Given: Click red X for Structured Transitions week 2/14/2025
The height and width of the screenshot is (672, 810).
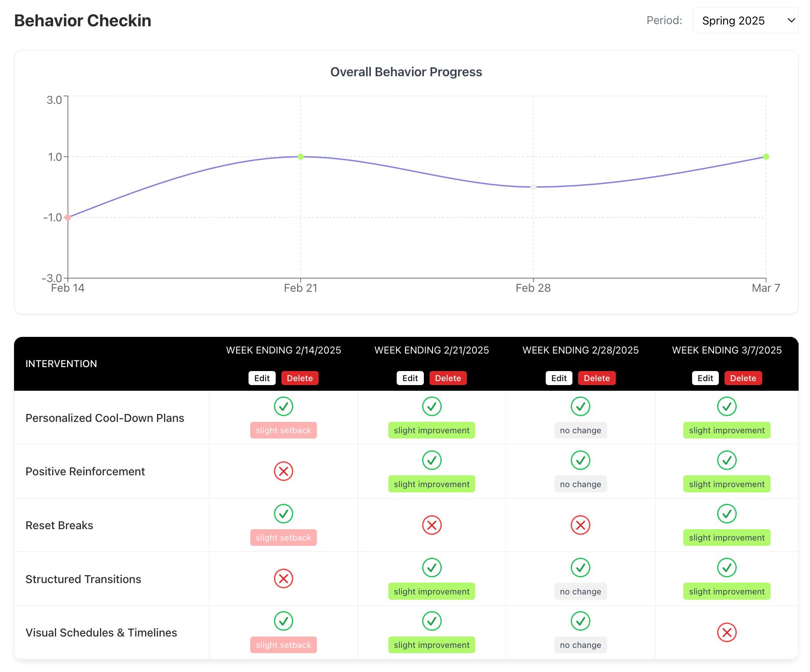Looking at the screenshot, I should pos(284,578).
